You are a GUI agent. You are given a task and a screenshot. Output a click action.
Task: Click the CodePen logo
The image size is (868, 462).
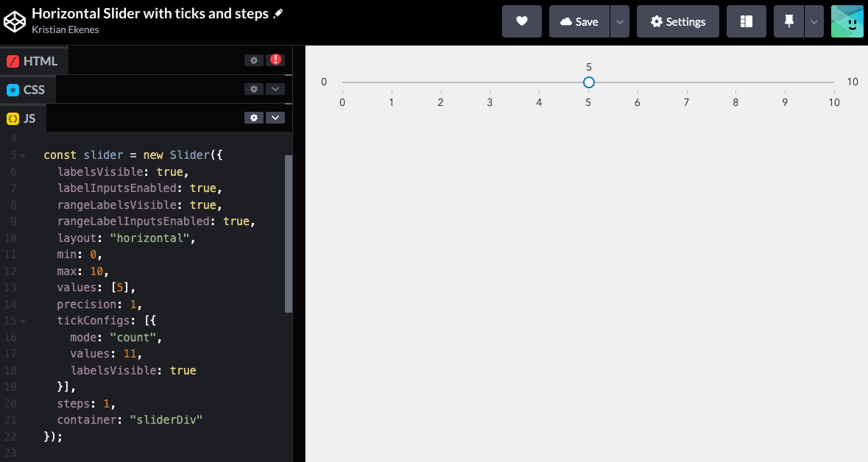[16, 21]
